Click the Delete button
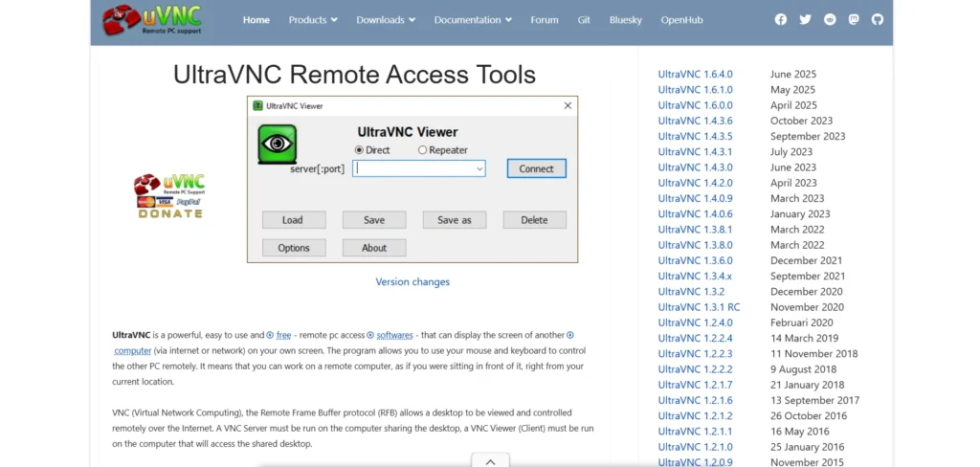 click(x=534, y=220)
